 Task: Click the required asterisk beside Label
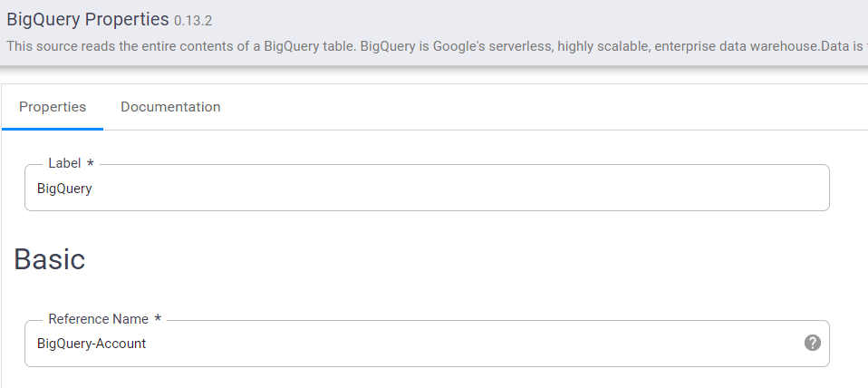click(91, 164)
